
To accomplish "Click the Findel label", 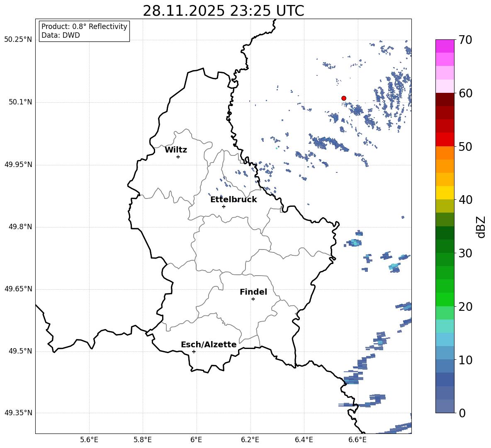I will (x=253, y=292).
